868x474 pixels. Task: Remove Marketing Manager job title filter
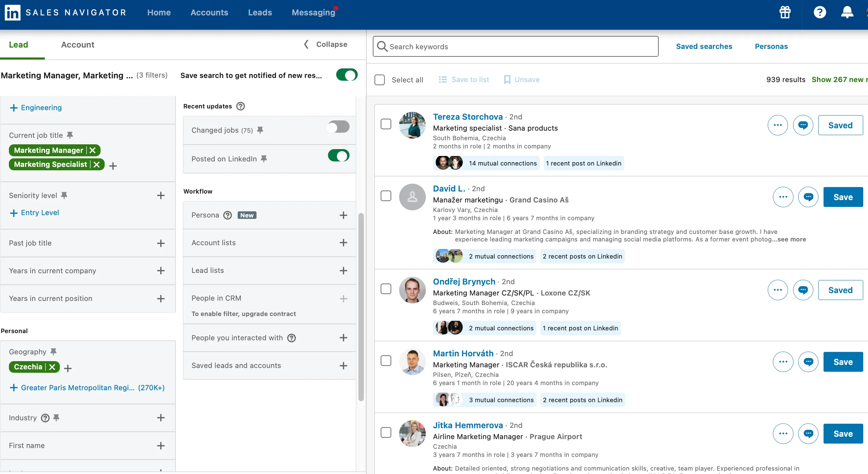(92, 150)
